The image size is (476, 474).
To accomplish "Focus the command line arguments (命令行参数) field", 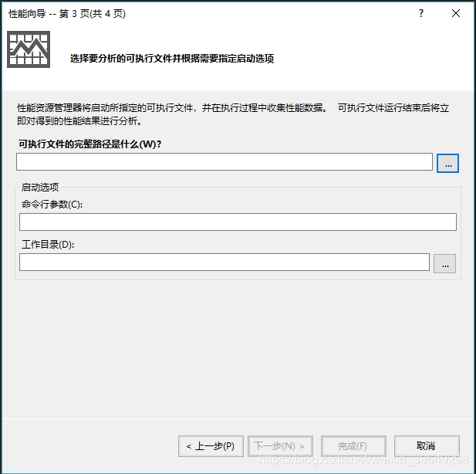I will pyautogui.click(x=238, y=222).
